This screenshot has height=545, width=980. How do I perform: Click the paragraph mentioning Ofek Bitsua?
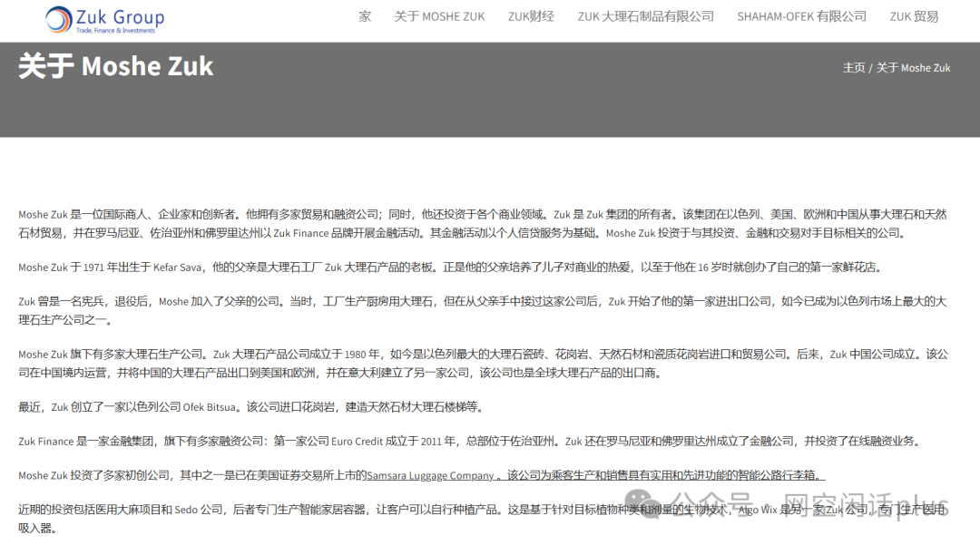pyautogui.click(x=251, y=407)
